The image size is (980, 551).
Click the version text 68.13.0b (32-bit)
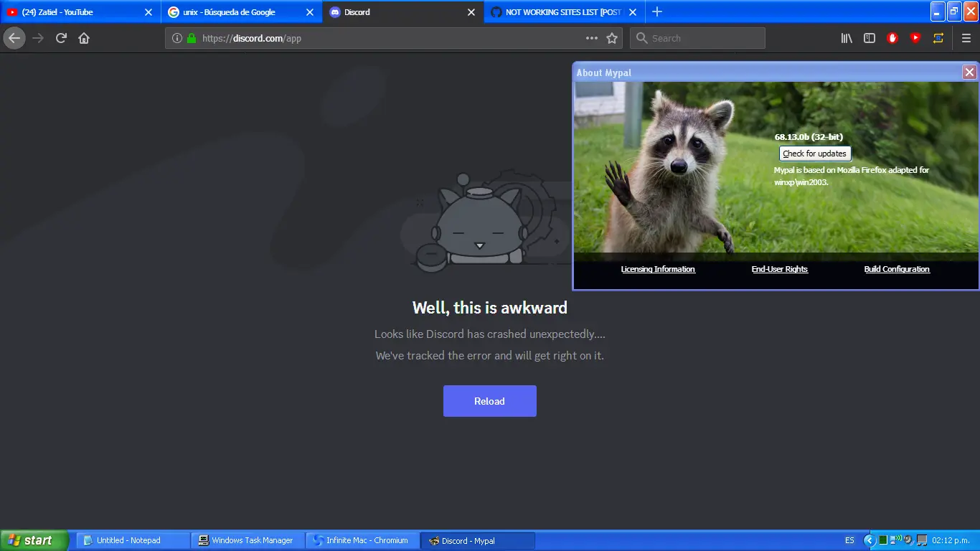(809, 137)
